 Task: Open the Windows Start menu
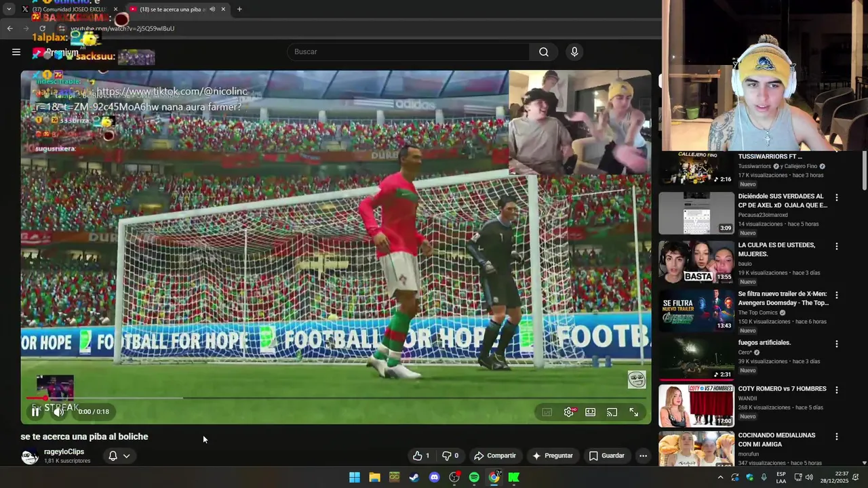[x=355, y=477]
